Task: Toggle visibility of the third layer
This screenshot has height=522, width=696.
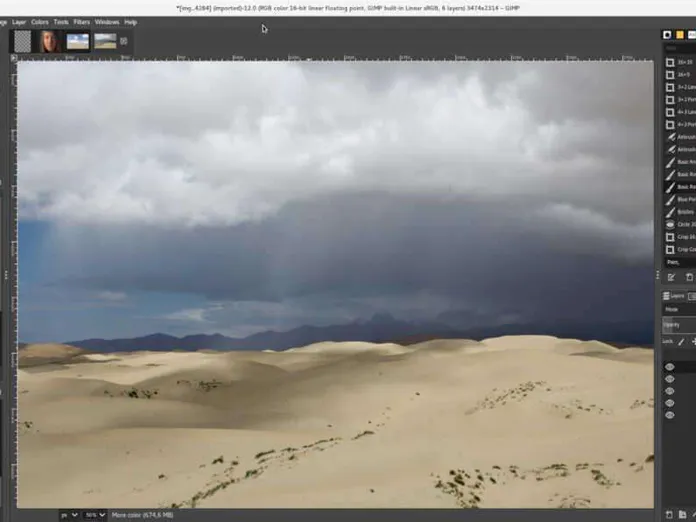Action: (x=670, y=391)
